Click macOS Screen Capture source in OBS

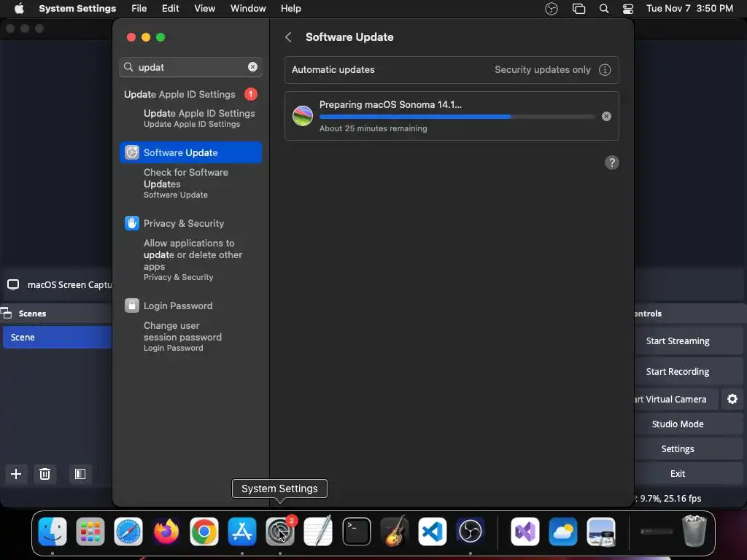60,285
